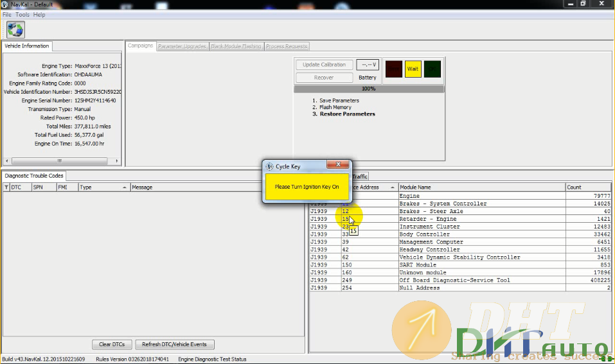Image resolution: width=615 pixels, height=364 pixels.
Task: Select the Retarder - Engine row
Action: 459,219
